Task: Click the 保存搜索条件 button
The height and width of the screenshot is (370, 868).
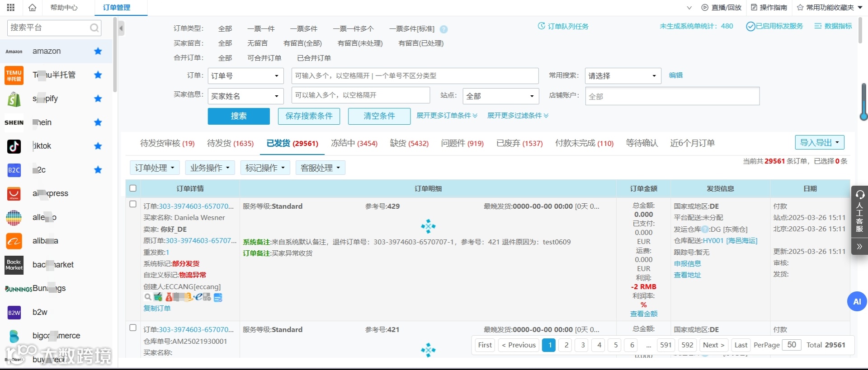Action: (x=309, y=116)
